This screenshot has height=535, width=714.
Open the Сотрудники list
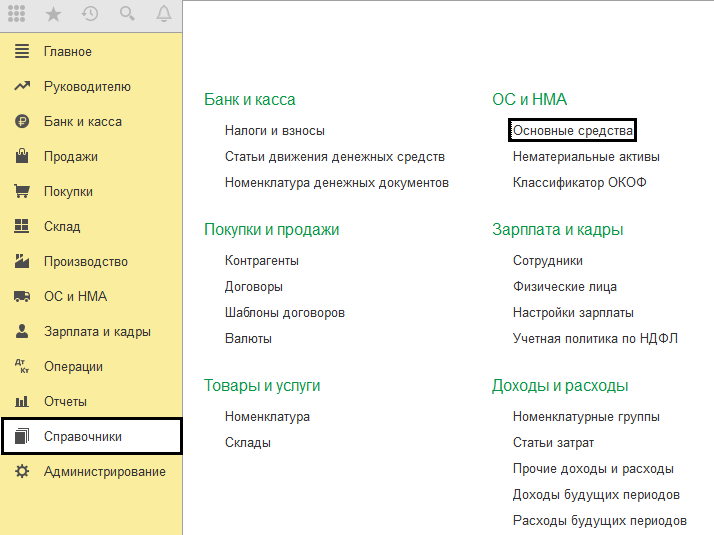click(548, 260)
